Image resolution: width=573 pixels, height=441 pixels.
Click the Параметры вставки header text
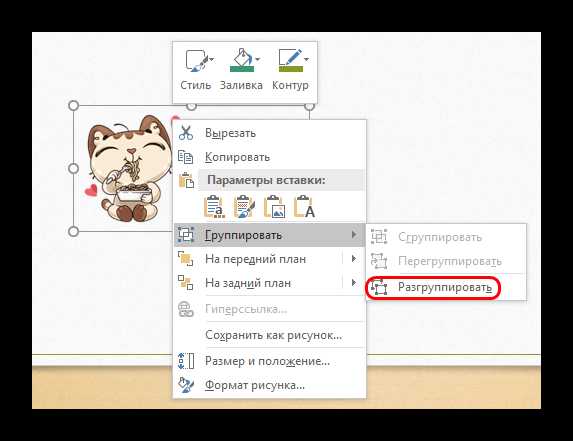pos(266,180)
